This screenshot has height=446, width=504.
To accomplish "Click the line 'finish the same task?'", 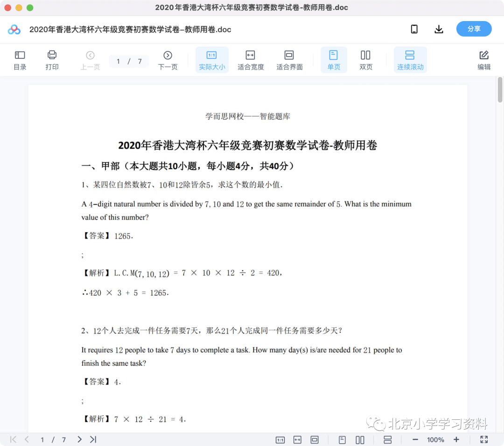I will [114, 363].
